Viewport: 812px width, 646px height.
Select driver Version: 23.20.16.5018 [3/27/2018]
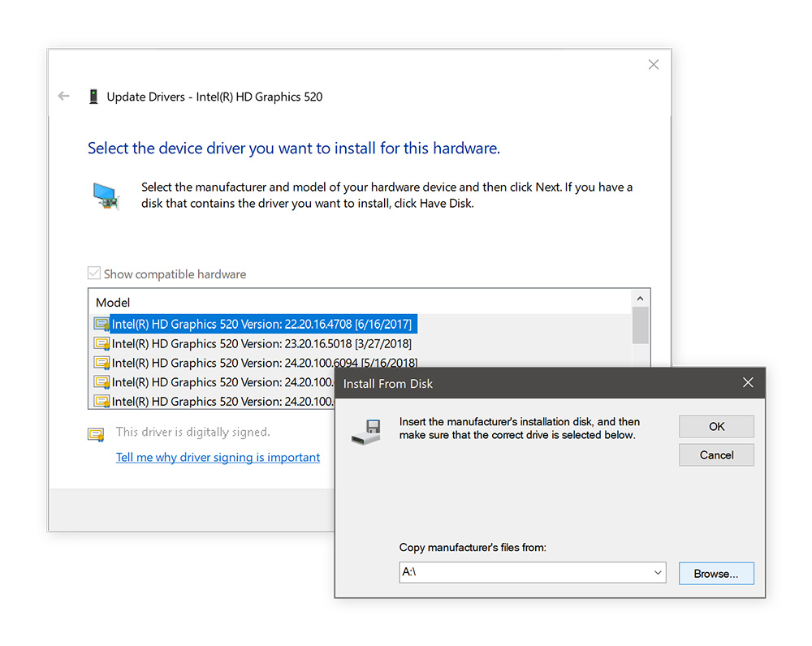261,344
